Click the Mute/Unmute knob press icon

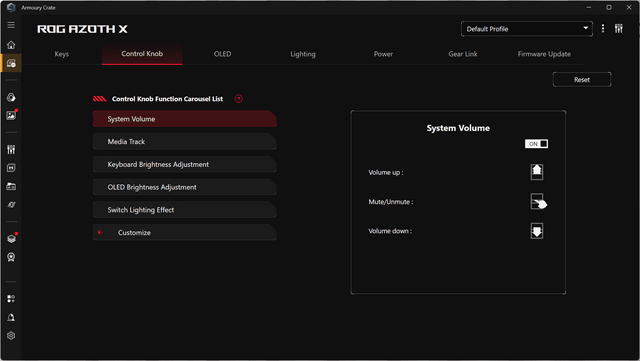coord(538,202)
